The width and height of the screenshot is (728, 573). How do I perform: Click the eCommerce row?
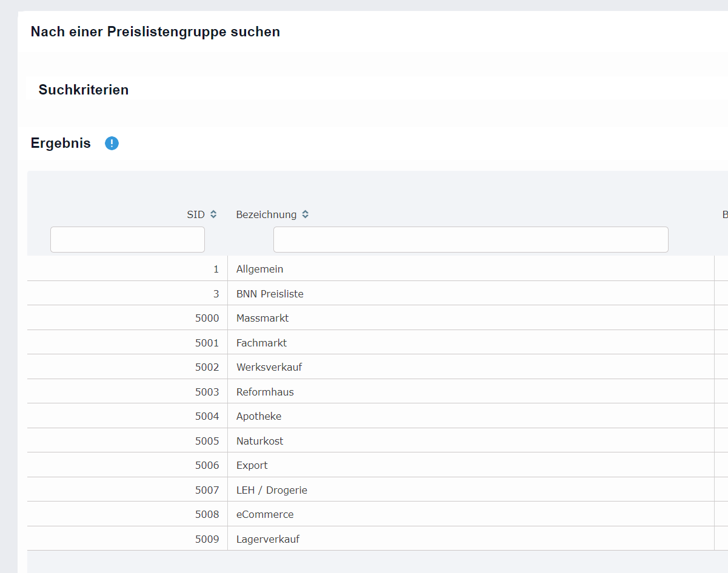[x=265, y=514]
